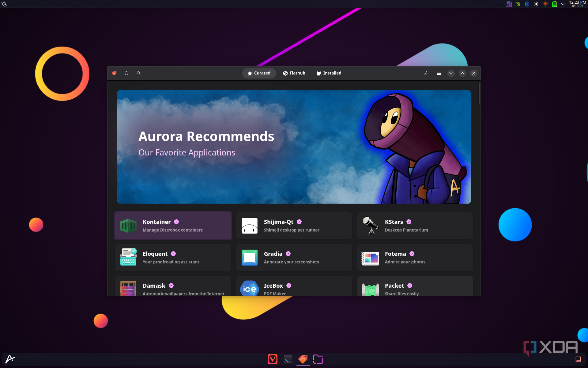Open the Gradia app card

click(294, 258)
